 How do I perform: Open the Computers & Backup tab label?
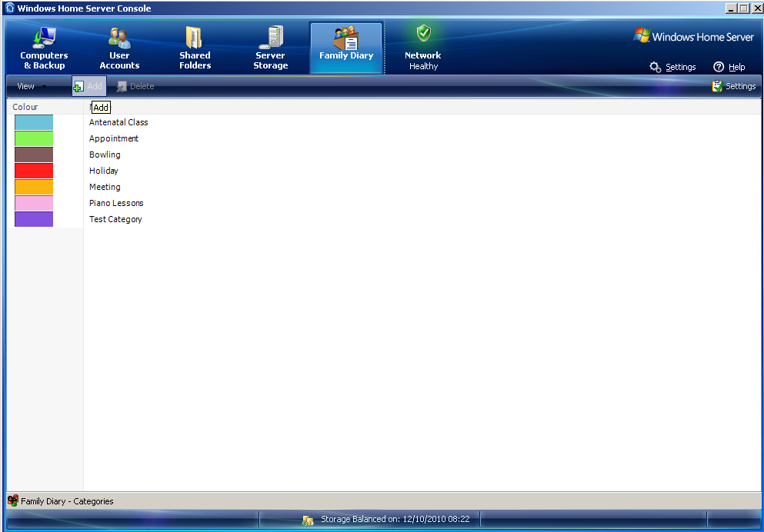coord(44,61)
